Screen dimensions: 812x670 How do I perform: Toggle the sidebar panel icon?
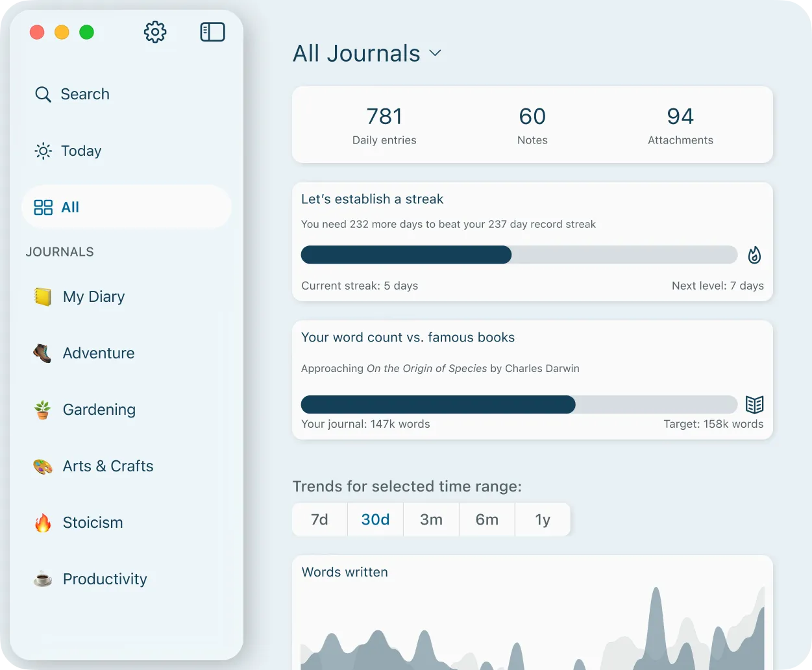(212, 32)
